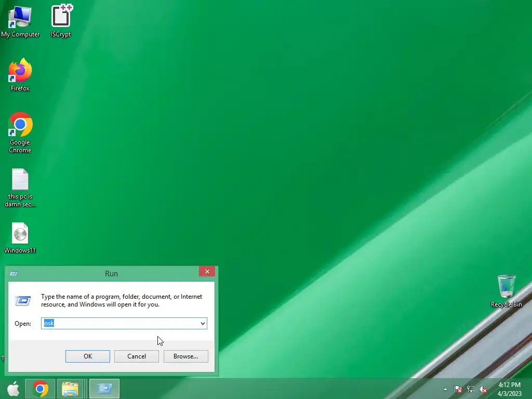Click the Run dialog title bar icon
The width and height of the screenshot is (532, 399).
point(14,273)
